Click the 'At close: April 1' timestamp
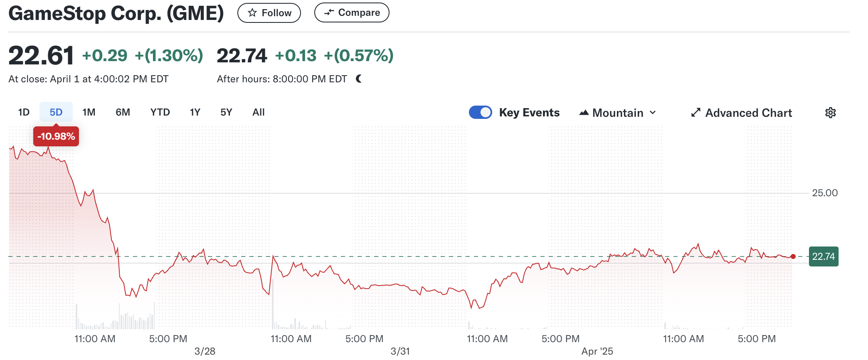Image resolution: width=868 pixels, height=360 pixels. point(88,79)
